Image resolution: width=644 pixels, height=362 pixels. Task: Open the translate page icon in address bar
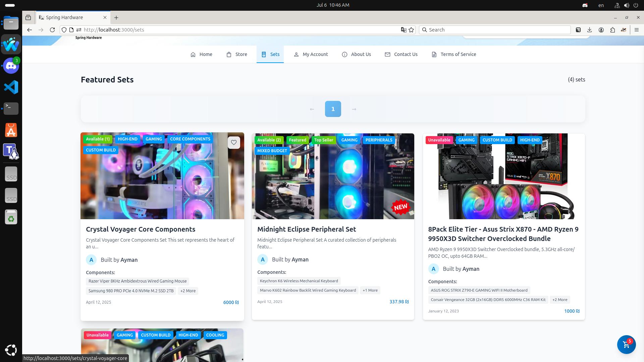coord(404,30)
